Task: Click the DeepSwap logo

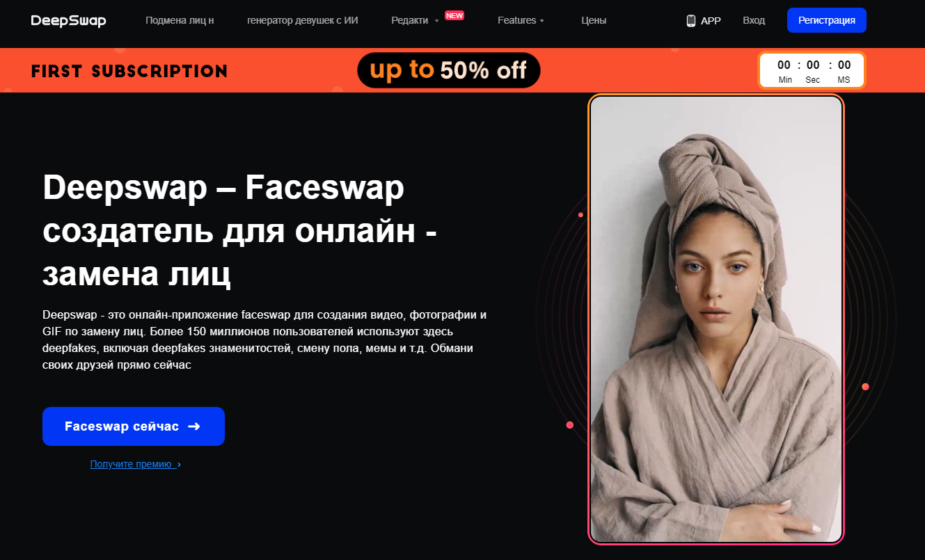Action: pyautogui.click(x=69, y=21)
